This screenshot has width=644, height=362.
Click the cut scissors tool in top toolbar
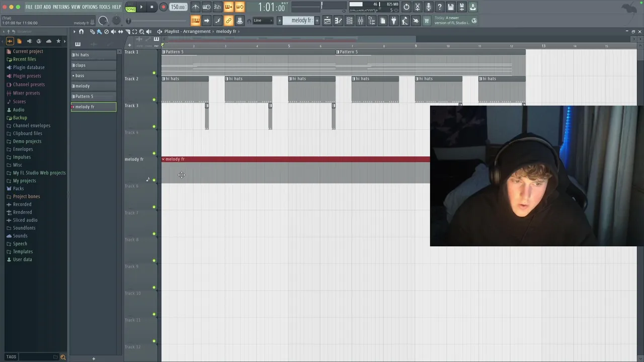[418, 7]
